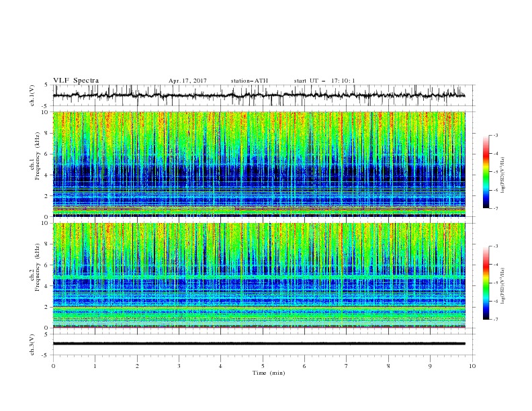Click the "station=ATH" label

(249, 81)
